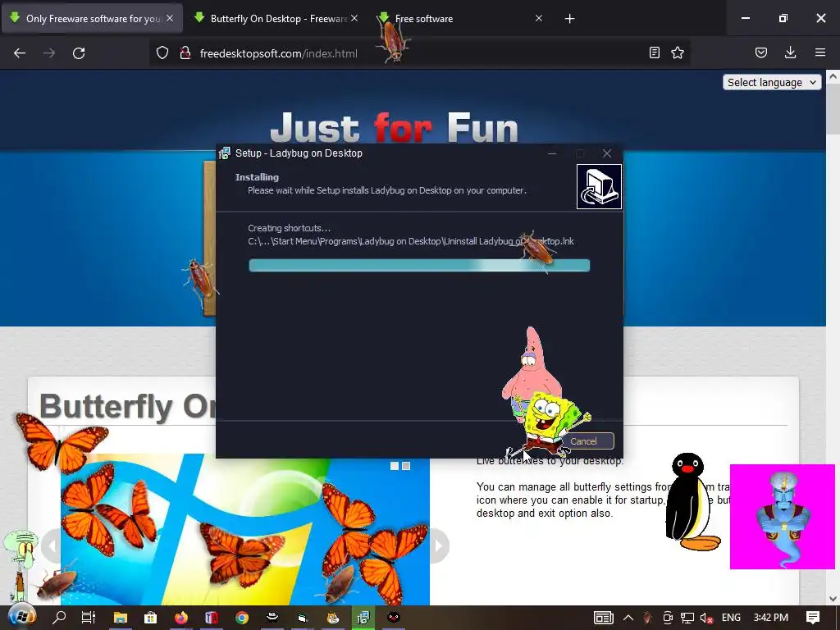Switch to 'Butterfly On Desktop - Freeware' tab
This screenshot has width=840, height=630.
[x=277, y=19]
